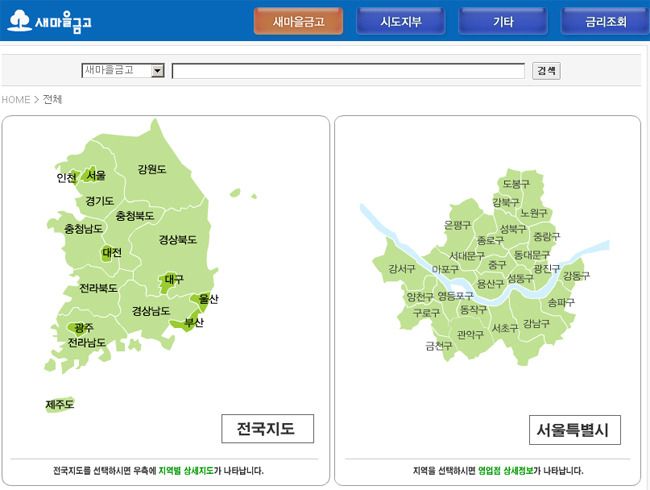Select 성동구 district on Seoul map
The image size is (650, 490).
click(x=520, y=278)
